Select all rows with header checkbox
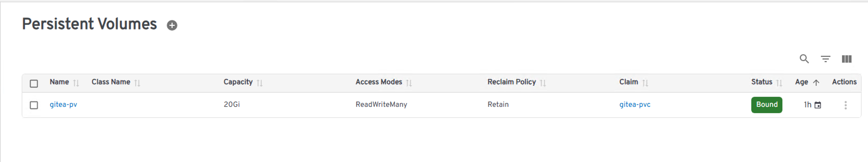Image resolution: width=868 pixels, height=162 pixels. [x=34, y=83]
